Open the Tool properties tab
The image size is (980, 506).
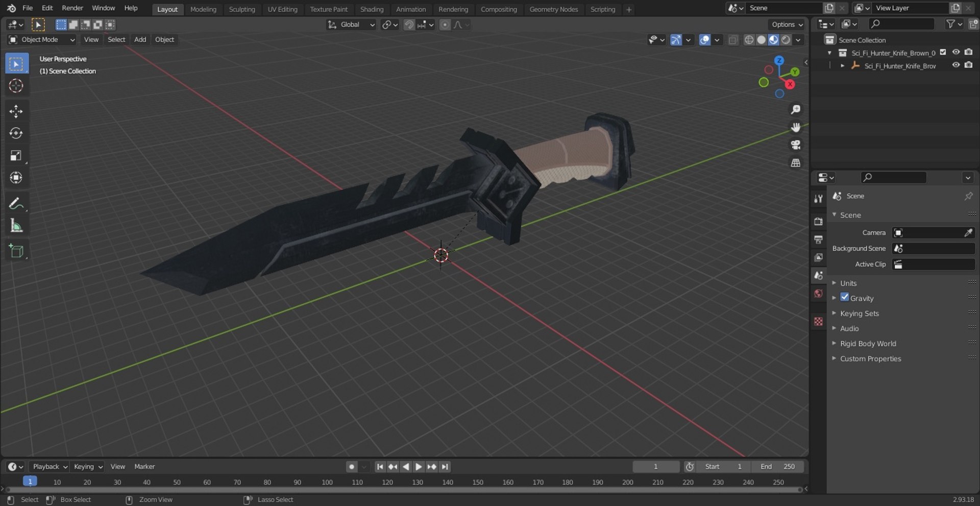(x=818, y=199)
